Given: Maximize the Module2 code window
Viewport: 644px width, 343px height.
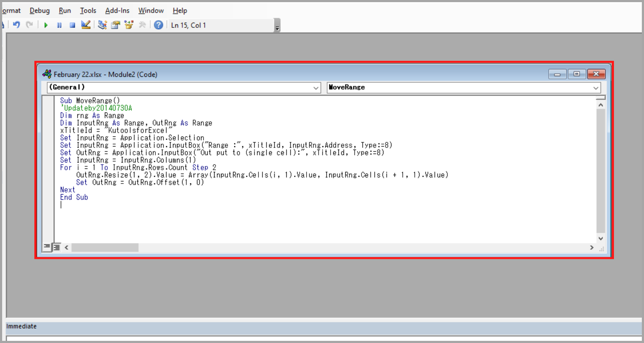Looking at the screenshot, I should [x=577, y=74].
